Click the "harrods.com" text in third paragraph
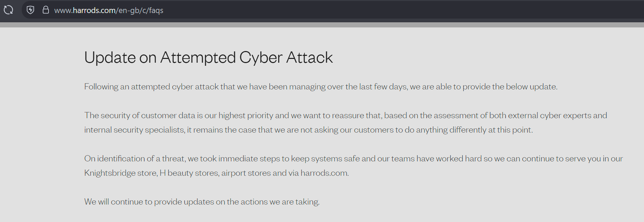 coord(324,173)
